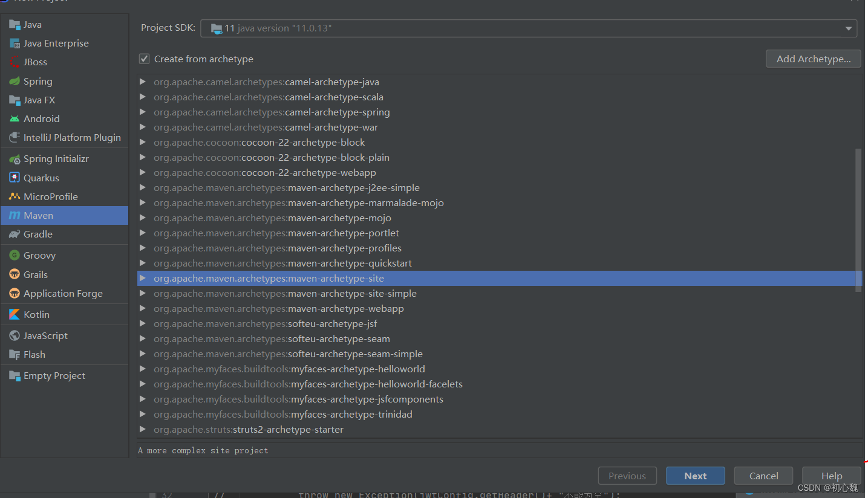This screenshot has width=868, height=498.
Task: Click the Flash folder icon
Action: [x=15, y=355]
